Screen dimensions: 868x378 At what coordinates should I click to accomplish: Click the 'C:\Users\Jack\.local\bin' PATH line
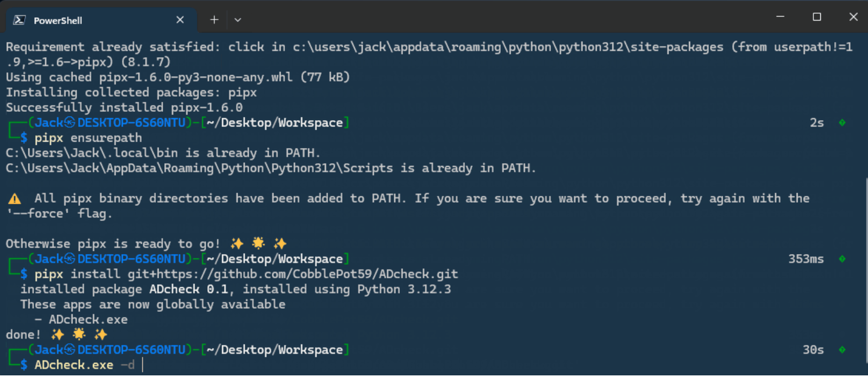click(163, 153)
